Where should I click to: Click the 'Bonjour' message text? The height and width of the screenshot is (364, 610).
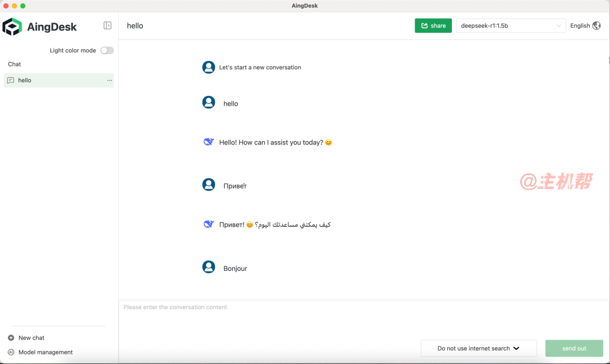point(235,268)
